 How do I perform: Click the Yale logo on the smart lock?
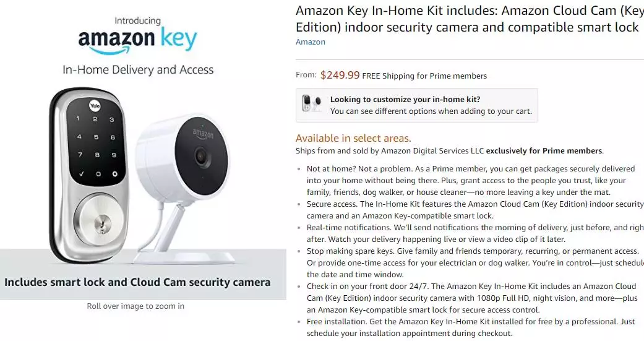[x=96, y=105]
